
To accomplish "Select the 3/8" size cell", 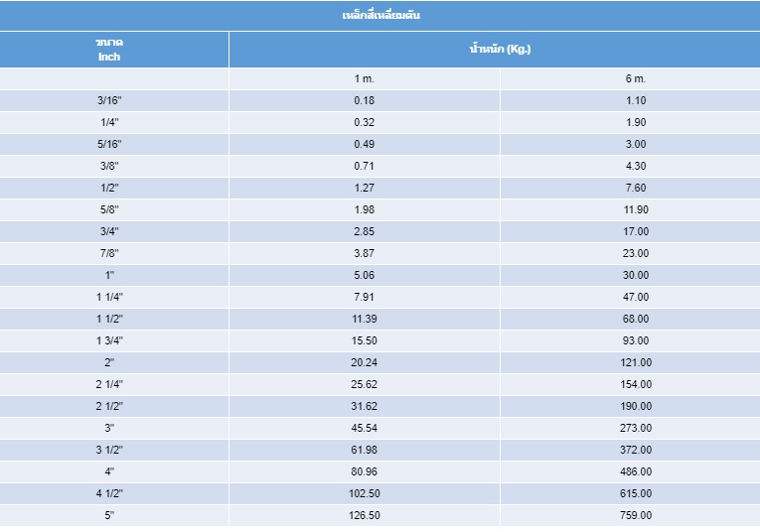I will tap(109, 166).
